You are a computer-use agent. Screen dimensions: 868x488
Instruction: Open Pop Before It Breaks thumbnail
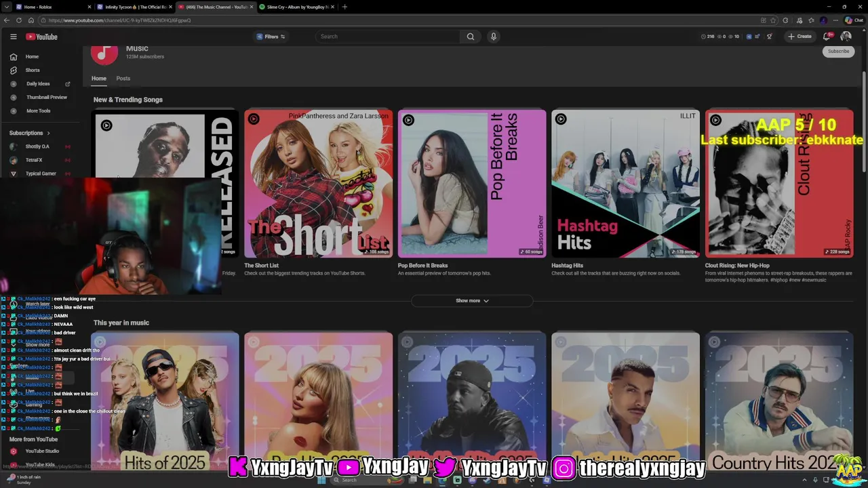tap(472, 184)
